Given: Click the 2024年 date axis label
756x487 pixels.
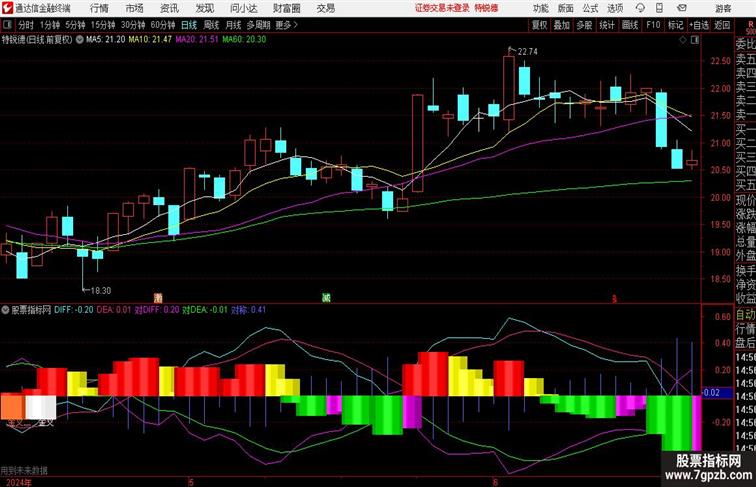Looking at the screenshot, I should pyautogui.click(x=19, y=482).
